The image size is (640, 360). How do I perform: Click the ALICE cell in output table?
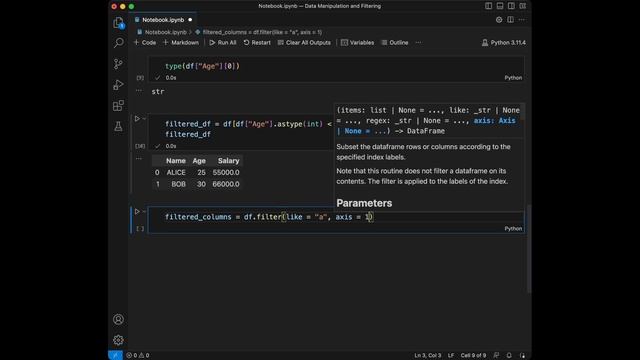(176, 173)
